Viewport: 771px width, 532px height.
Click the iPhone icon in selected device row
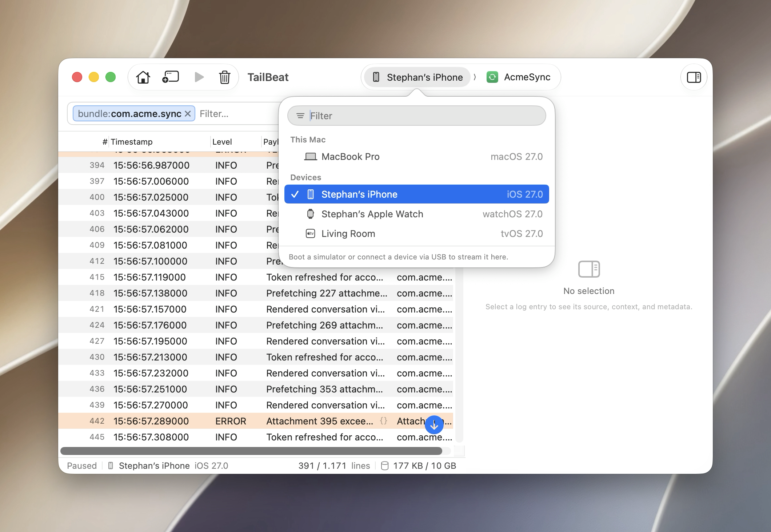pyautogui.click(x=311, y=194)
